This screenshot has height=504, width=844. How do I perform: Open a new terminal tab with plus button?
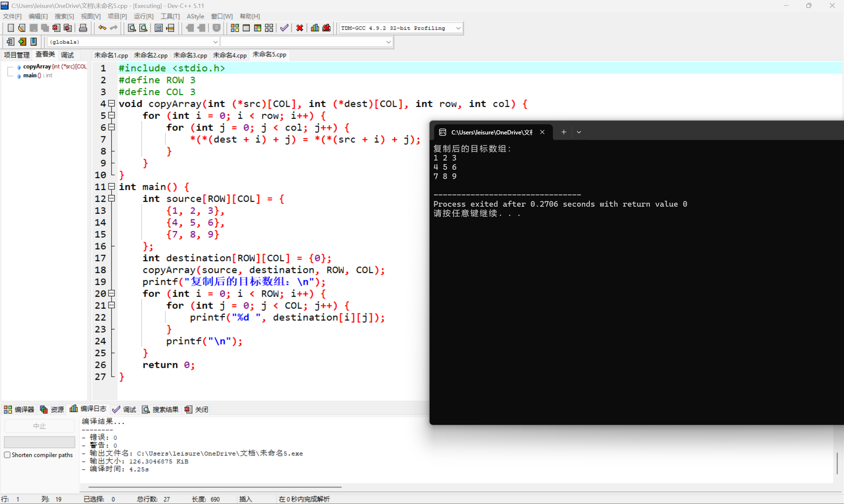563,132
